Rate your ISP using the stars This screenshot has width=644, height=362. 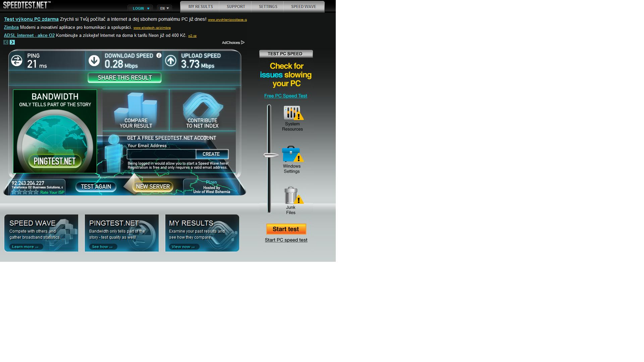coord(25,192)
